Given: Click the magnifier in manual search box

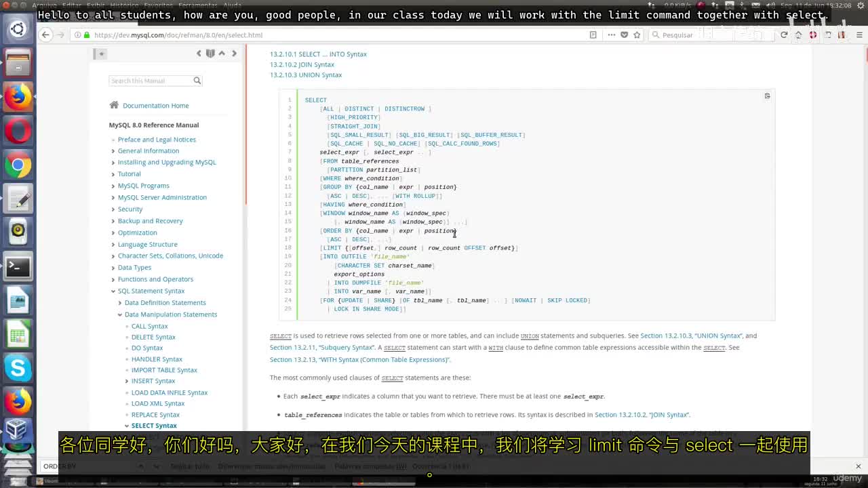Looking at the screenshot, I should pyautogui.click(x=197, y=81).
